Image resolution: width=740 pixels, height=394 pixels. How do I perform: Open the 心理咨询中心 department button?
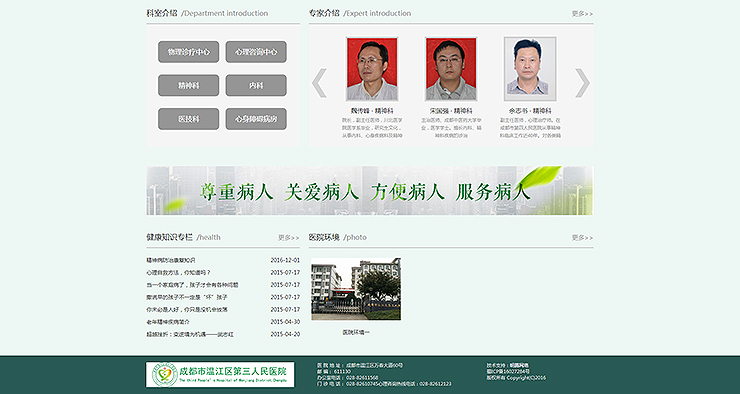click(x=256, y=52)
